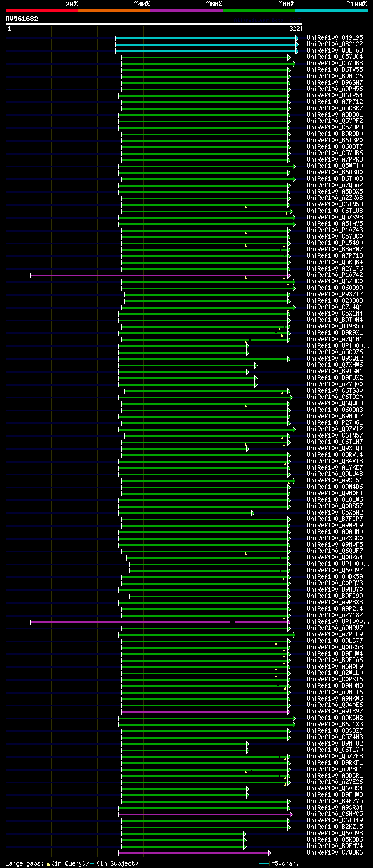Select the UniRef100_B8AYW7 label
This screenshot has height=868, width=373.
click(335, 249)
